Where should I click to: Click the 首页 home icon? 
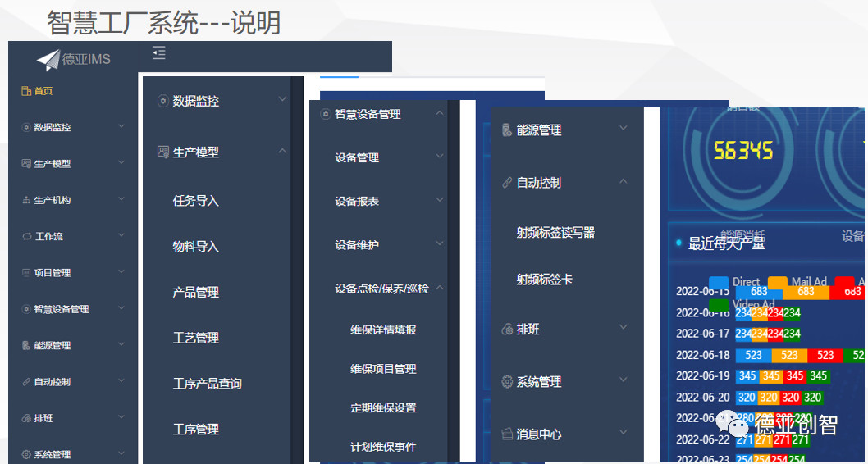tap(26, 91)
